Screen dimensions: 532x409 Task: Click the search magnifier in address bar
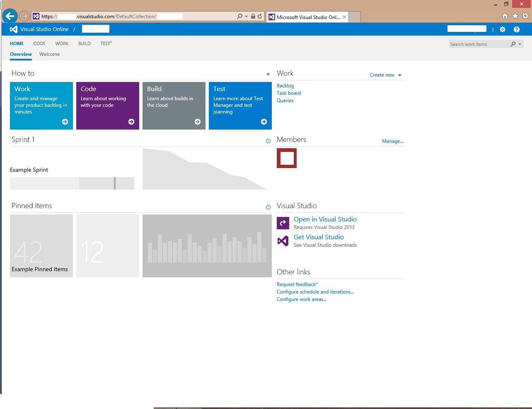point(240,16)
